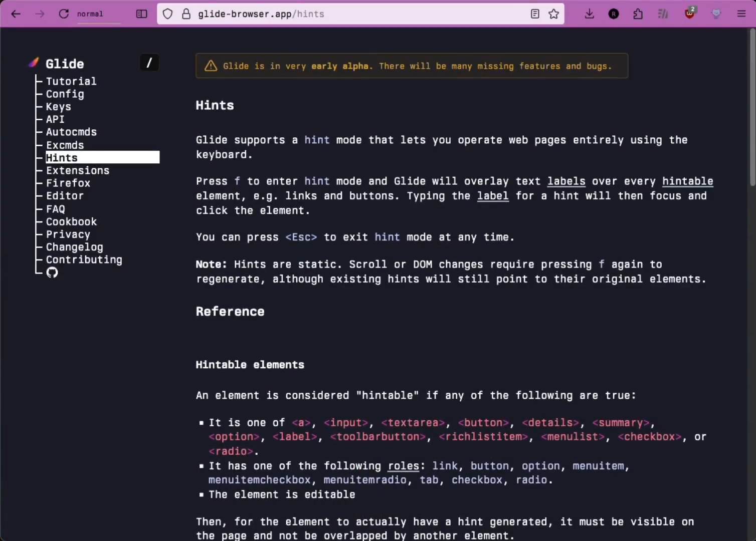Screen dimensions: 756x541
Task: Open the profile avatar icon labeled R
Action: point(614,14)
